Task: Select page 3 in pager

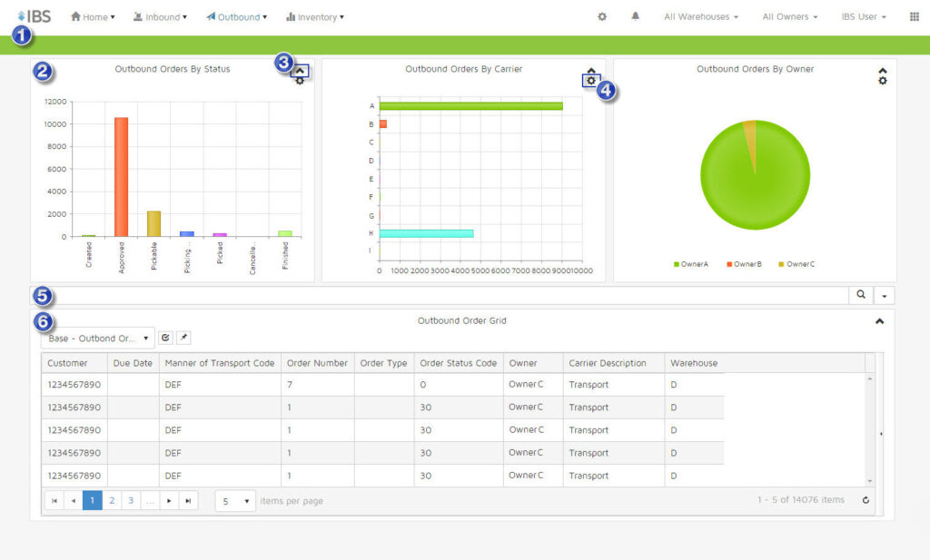Action: tap(131, 501)
